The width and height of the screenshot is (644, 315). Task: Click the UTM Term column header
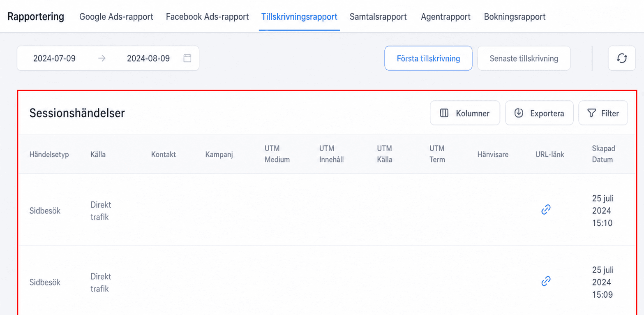437,154
